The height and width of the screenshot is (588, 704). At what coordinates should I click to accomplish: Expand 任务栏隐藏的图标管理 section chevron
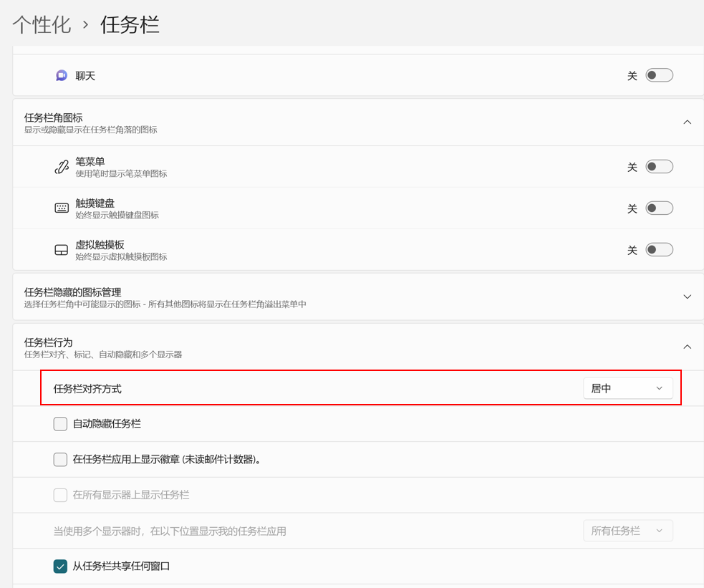pyautogui.click(x=687, y=297)
